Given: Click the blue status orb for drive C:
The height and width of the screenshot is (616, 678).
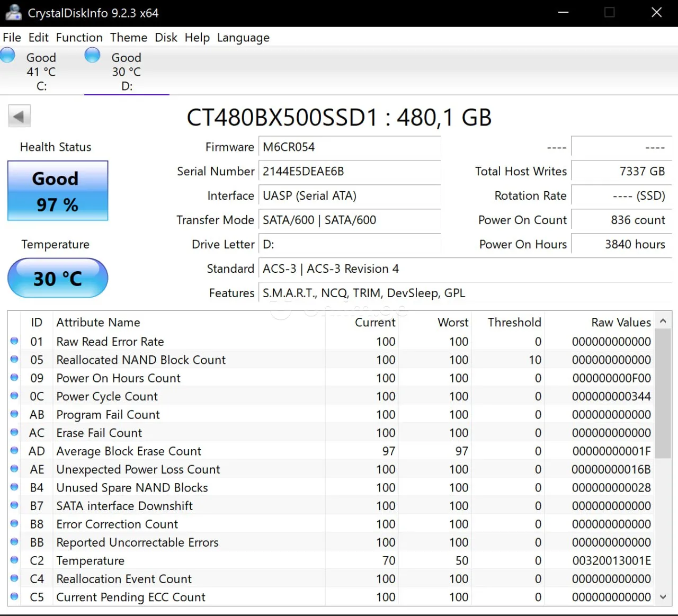Looking at the screenshot, I should (x=7, y=55).
